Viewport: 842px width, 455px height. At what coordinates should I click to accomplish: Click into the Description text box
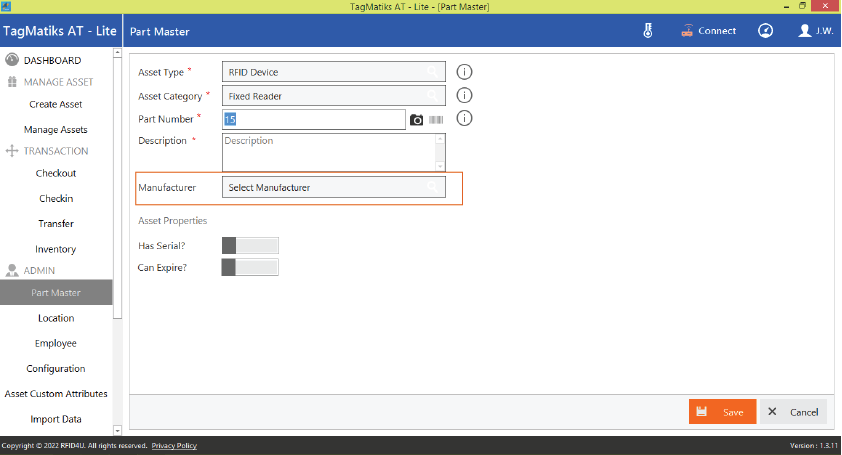coord(328,152)
